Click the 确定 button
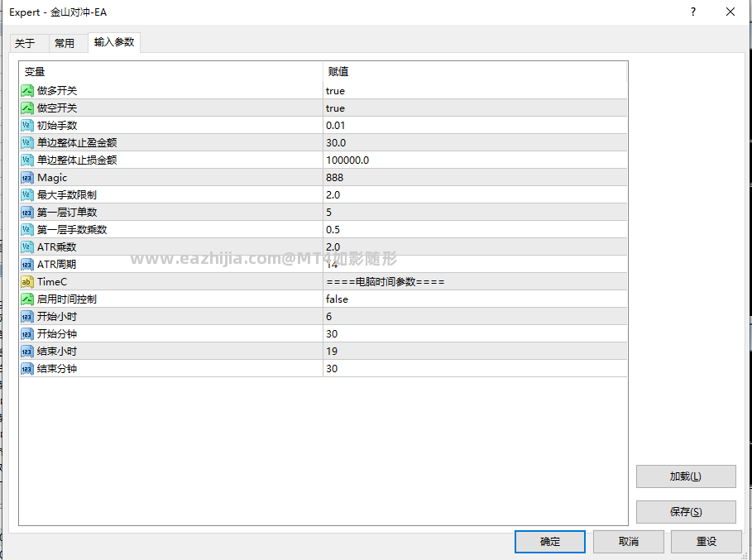This screenshot has height=560, width=752. [550, 542]
